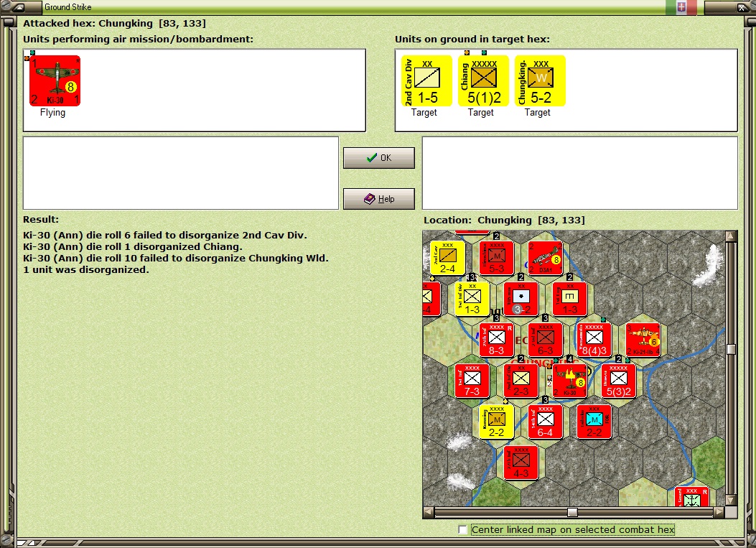Click the 5-3 mechanized red counter on map
The image size is (756, 548).
(x=497, y=258)
